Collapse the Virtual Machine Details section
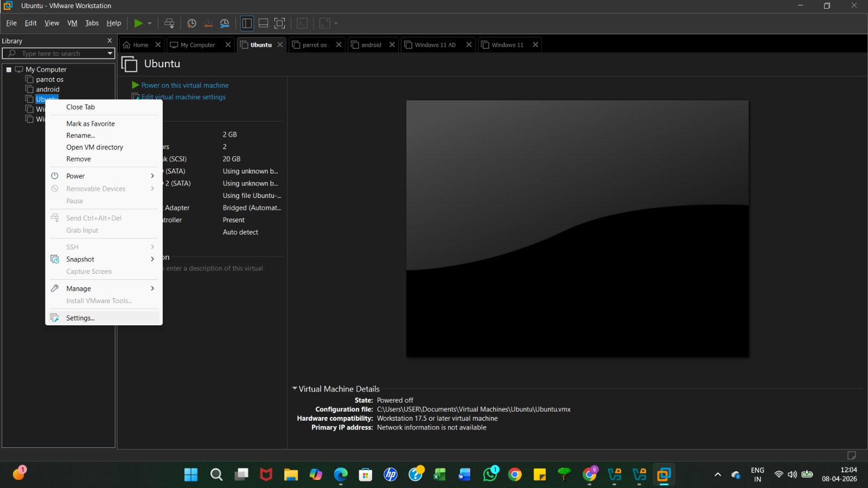The width and height of the screenshot is (868, 488). coord(295,389)
